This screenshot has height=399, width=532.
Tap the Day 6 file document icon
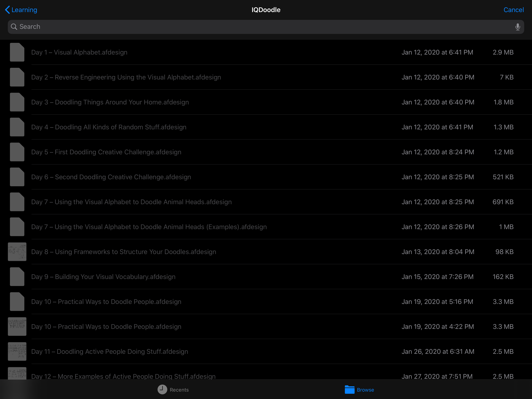pyautogui.click(x=17, y=177)
